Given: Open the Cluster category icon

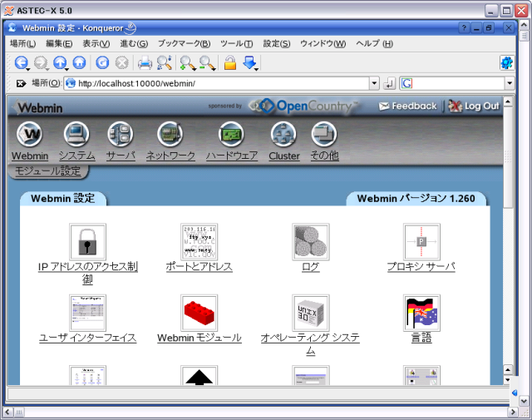Looking at the screenshot, I should (283, 134).
